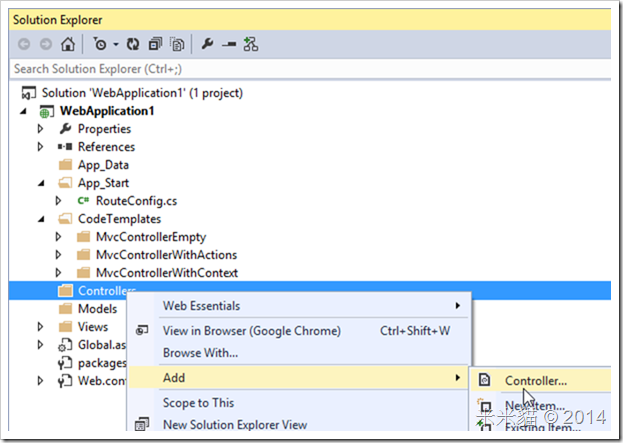The width and height of the screenshot is (623, 443).
Task: Click the Controller... item's file icon
Action: (x=484, y=380)
